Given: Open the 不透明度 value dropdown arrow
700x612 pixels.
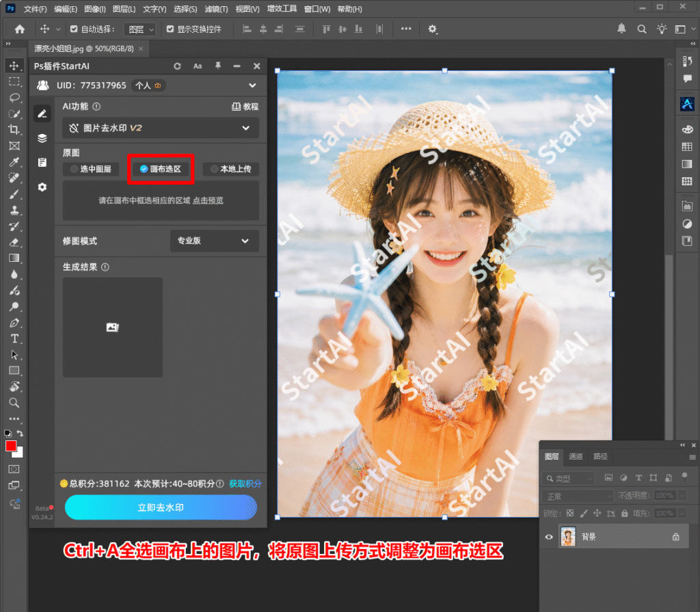Looking at the screenshot, I should [x=682, y=495].
